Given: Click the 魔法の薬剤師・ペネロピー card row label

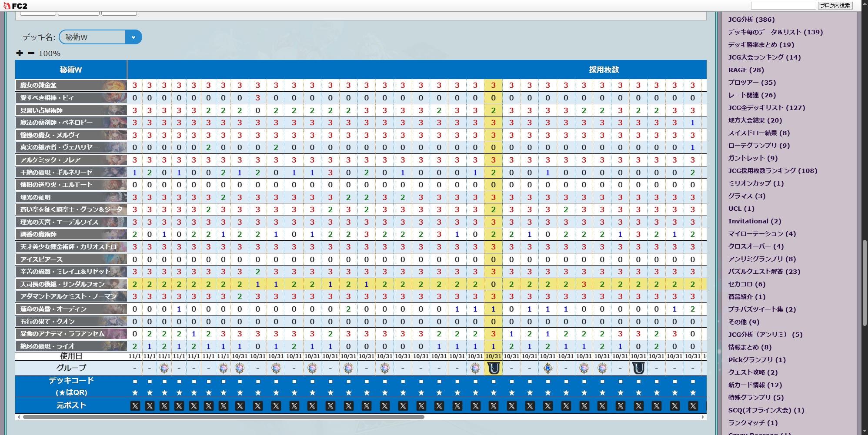Looking at the screenshot, I should [x=71, y=123].
